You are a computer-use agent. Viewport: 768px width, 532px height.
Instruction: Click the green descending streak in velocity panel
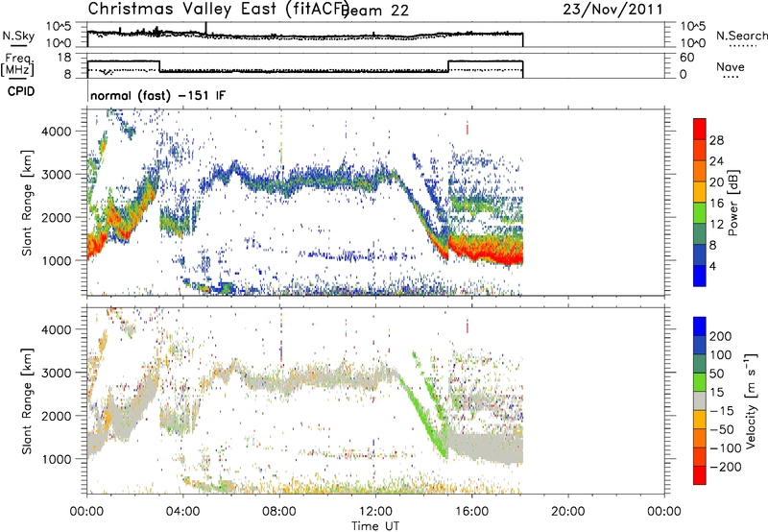click(422, 416)
